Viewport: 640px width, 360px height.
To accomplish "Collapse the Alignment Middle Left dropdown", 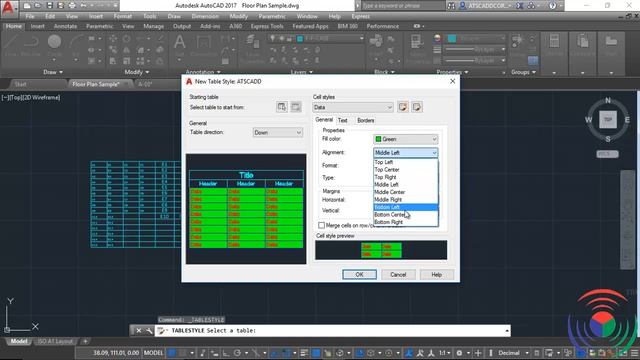I will 406,153.
